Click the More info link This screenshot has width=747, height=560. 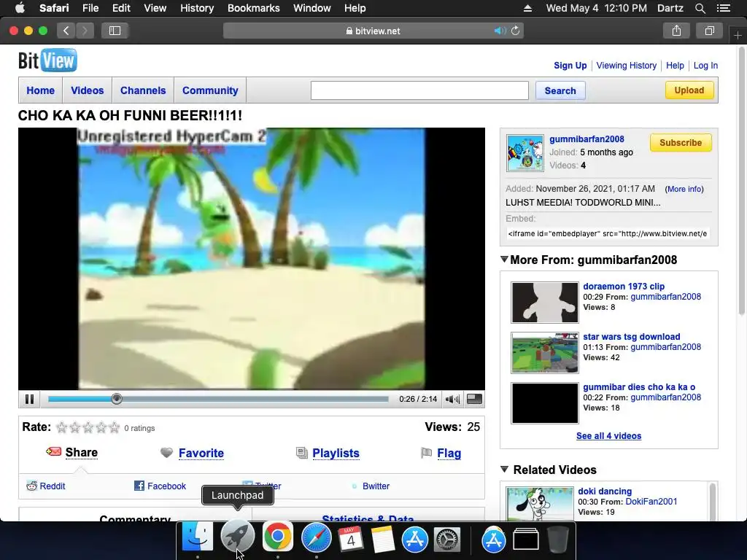pyautogui.click(x=684, y=189)
